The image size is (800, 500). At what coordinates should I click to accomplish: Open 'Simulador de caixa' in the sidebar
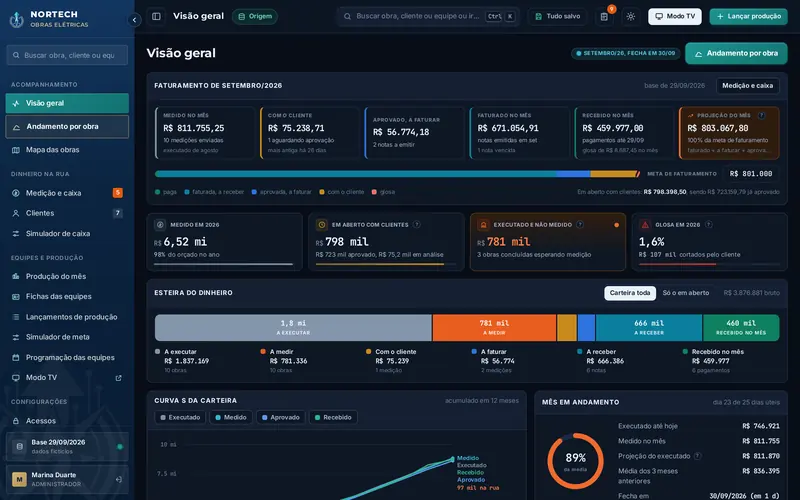[67, 234]
